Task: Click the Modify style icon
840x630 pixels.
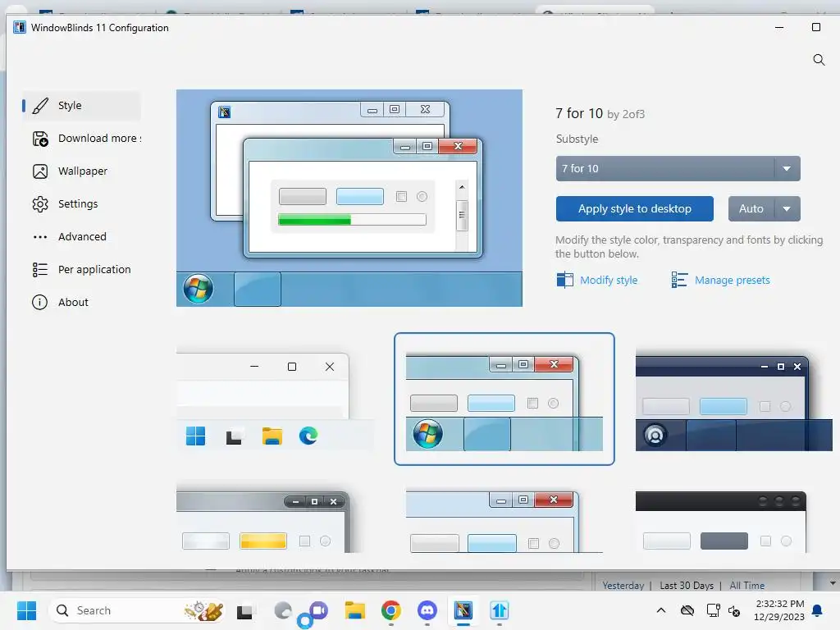Action: click(x=564, y=280)
